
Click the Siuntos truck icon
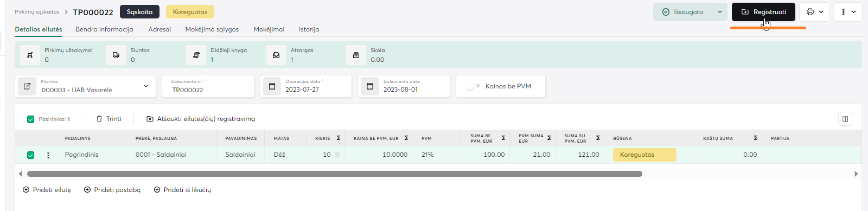[116, 55]
